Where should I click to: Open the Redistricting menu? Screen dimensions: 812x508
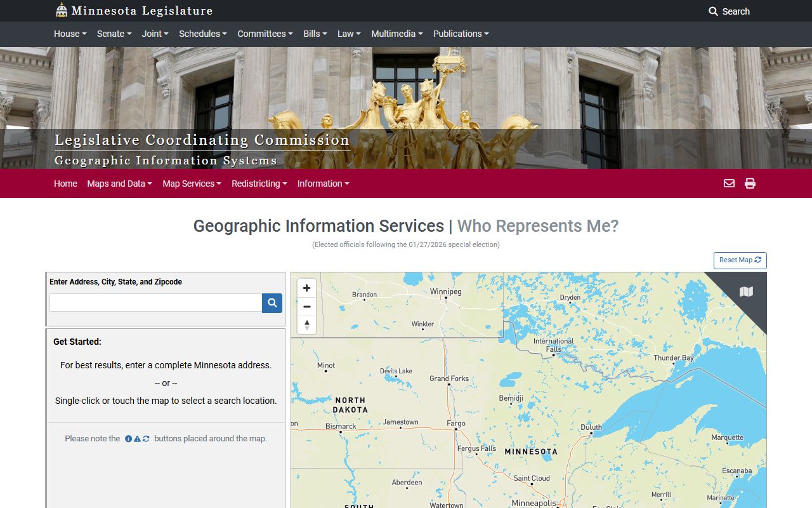click(259, 184)
